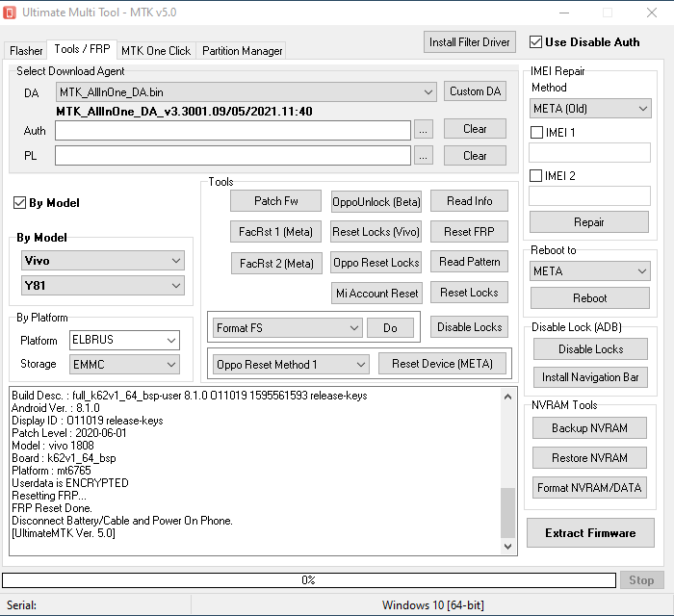Click in the Auth file input field

(233, 131)
